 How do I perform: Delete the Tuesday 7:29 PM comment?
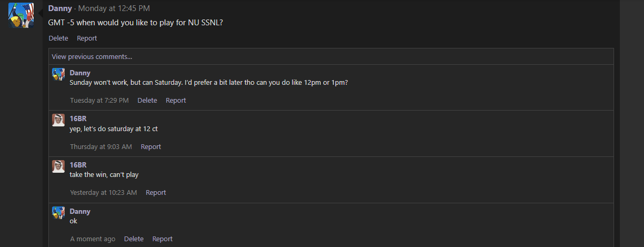147,100
